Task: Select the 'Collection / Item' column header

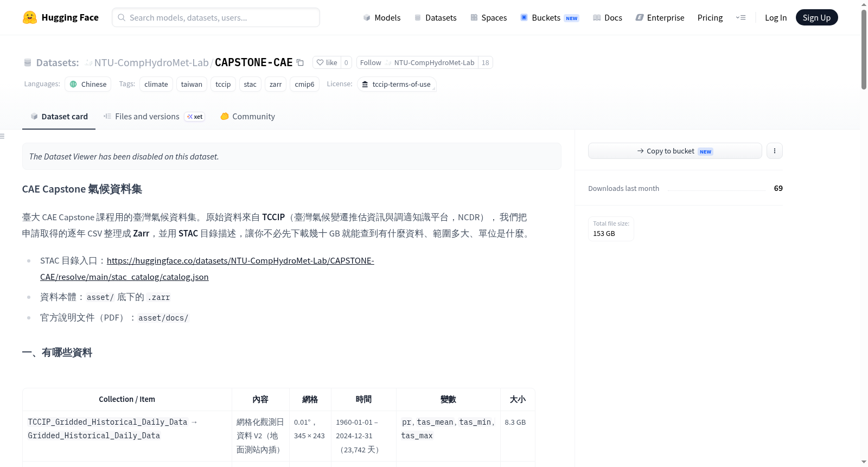Action: coord(127,399)
